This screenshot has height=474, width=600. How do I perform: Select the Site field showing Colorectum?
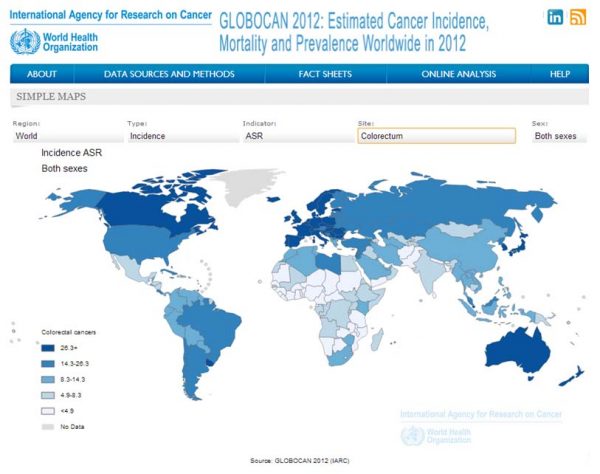436,136
